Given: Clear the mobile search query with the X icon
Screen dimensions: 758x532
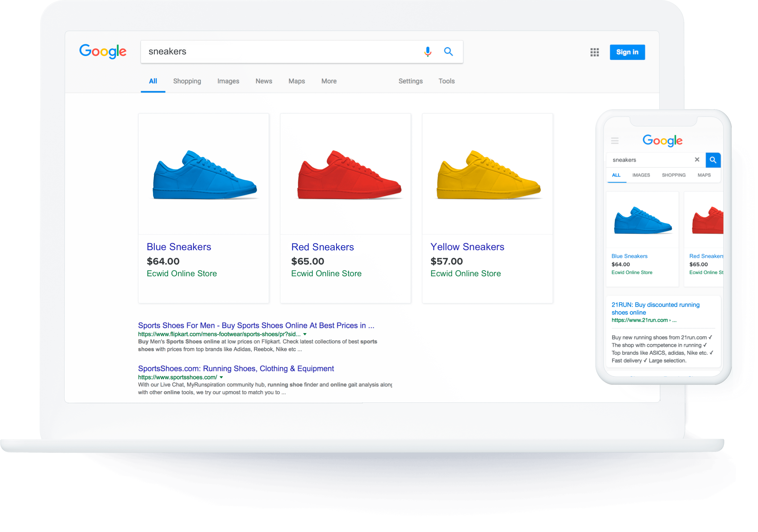Looking at the screenshot, I should coord(697,160).
